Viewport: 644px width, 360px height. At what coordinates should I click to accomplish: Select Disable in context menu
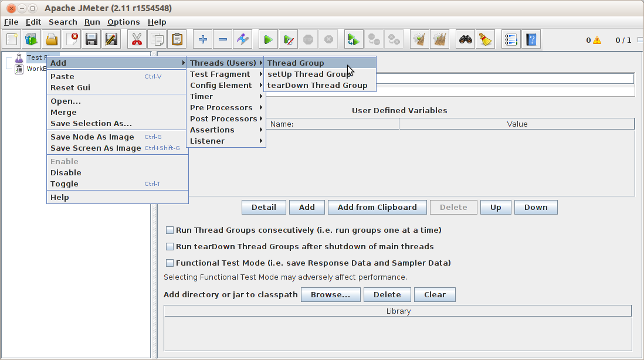pyautogui.click(x=117, y=172)
